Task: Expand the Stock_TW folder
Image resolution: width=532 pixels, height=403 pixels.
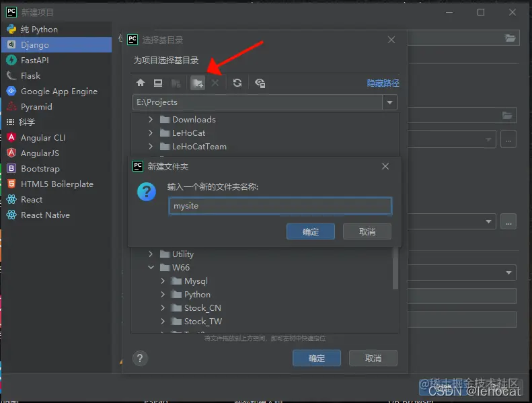Action: click(x=163, y=321)
